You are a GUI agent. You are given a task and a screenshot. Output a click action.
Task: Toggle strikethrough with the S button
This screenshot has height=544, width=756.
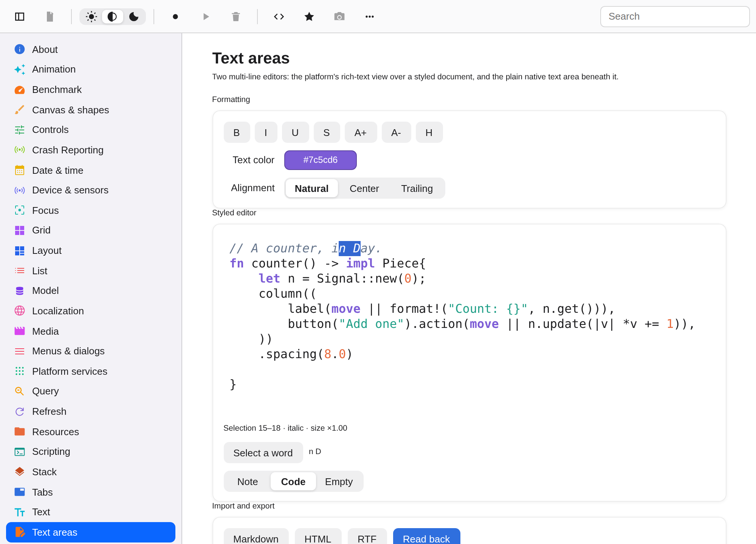coord(327,133)
